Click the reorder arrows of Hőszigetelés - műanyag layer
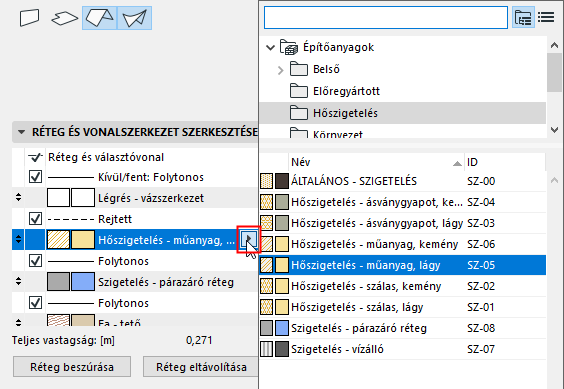Viewport: 564px width, 389px height. [x=18, y=239]
